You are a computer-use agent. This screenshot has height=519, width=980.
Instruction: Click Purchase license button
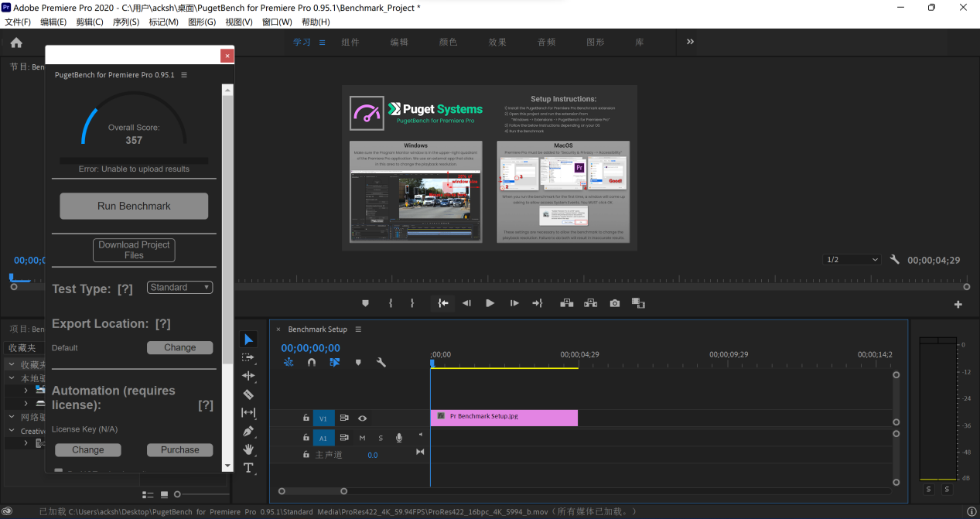click(x=180, y=449)
